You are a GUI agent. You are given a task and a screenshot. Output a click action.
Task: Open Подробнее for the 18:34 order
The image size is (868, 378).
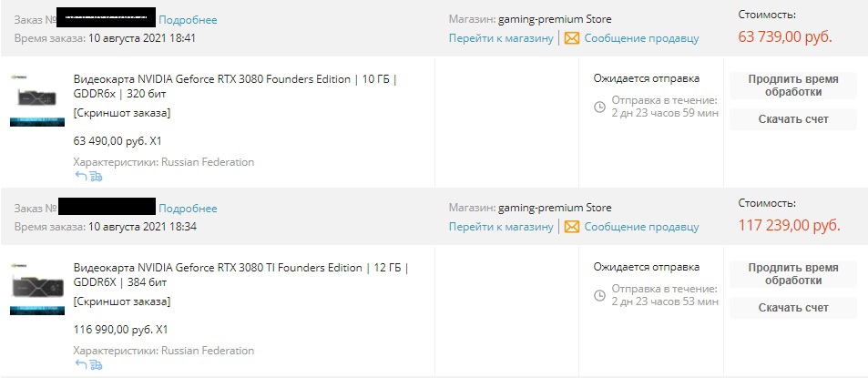(188, 208)
